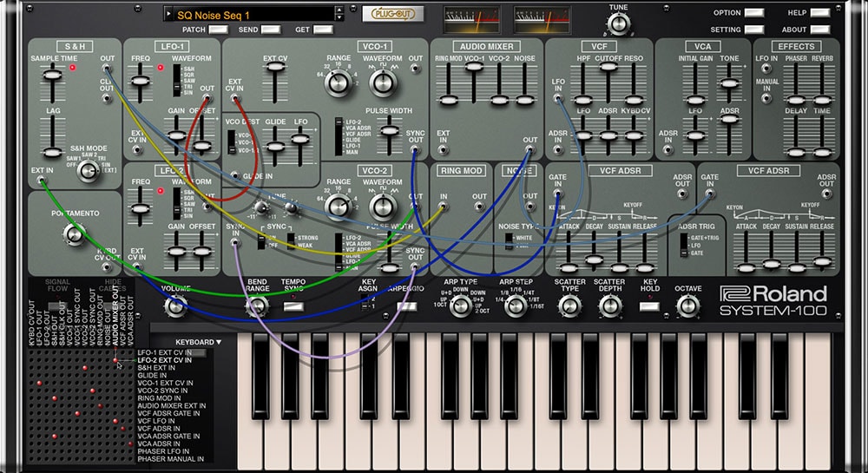Open the SETTING button
The width and height of the screenshot is (868, 473).
pos(754,30)
